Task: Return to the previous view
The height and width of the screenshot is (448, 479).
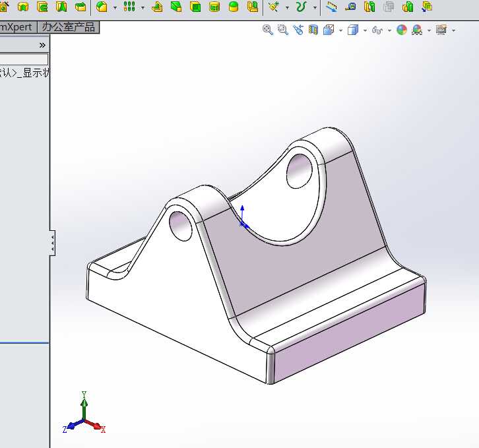Action: click(x=298, y=30)
